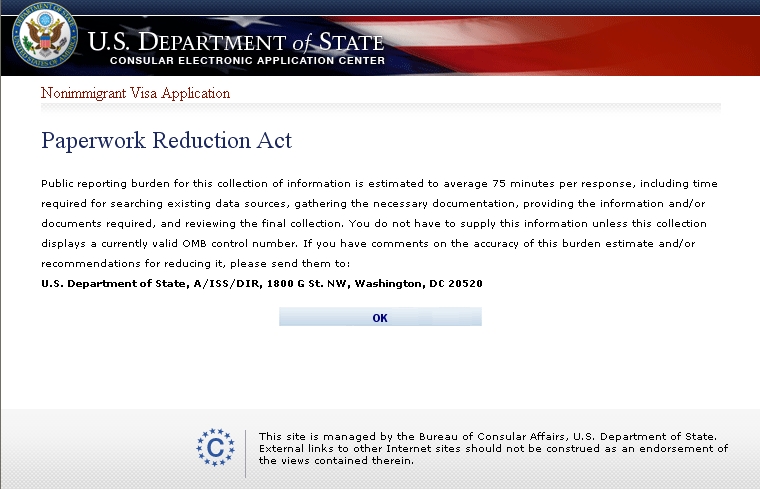Click footer line 'the views contained therein.'

(336, 460)
